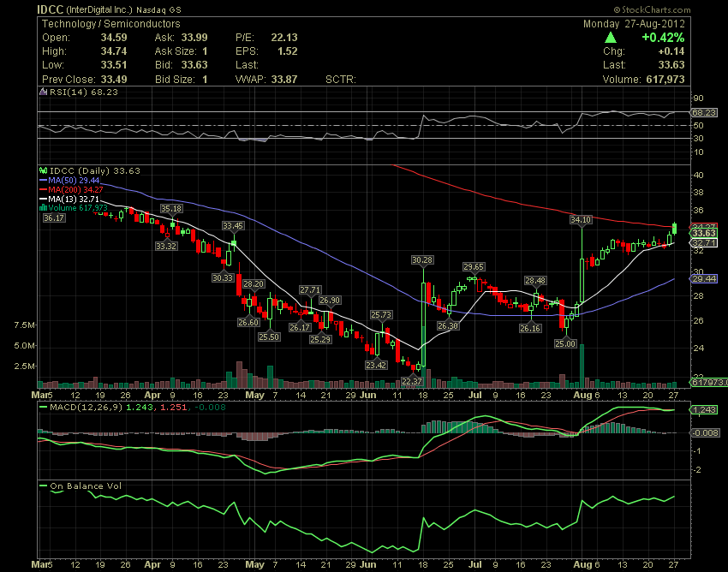Viewport: 728px width, 572px height.
Task: Select the +0.42% percent change
Action: pos(663,38)
